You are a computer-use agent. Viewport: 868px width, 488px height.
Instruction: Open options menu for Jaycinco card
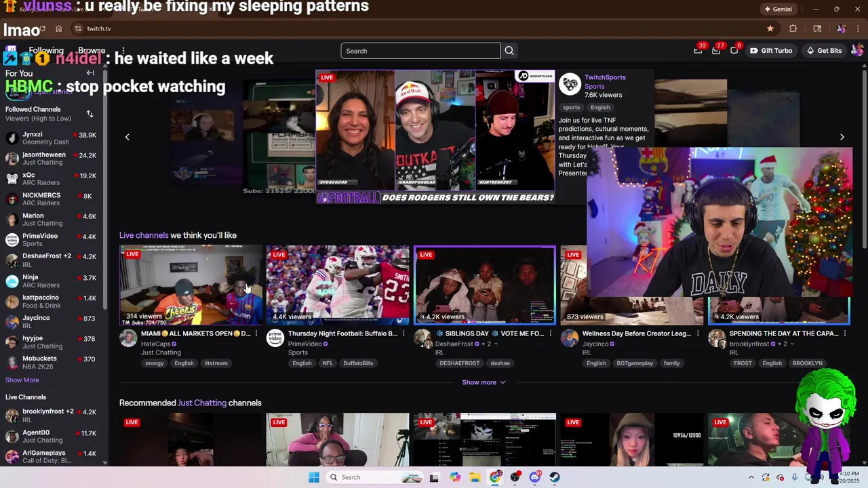698,333
